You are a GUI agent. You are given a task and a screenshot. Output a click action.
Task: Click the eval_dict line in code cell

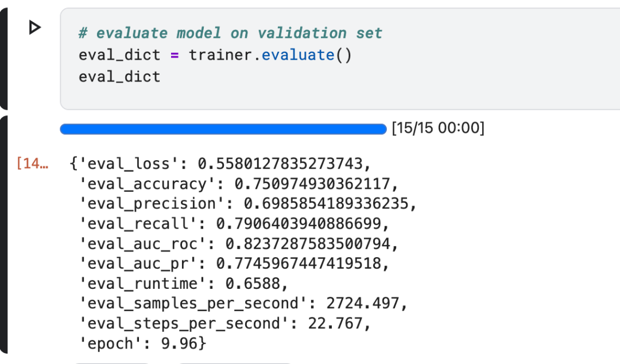119,77
